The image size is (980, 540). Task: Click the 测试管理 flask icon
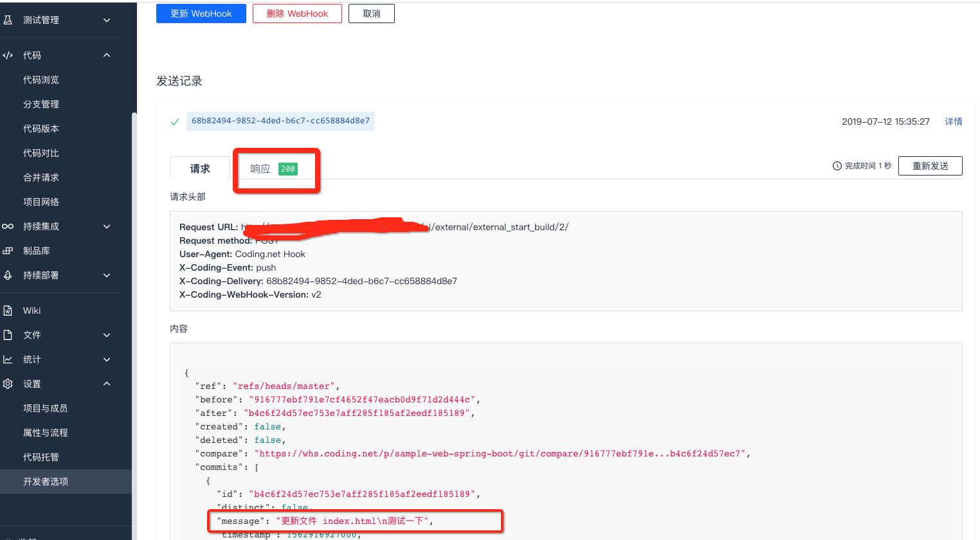pyautogui.click(x=8, y=20)
